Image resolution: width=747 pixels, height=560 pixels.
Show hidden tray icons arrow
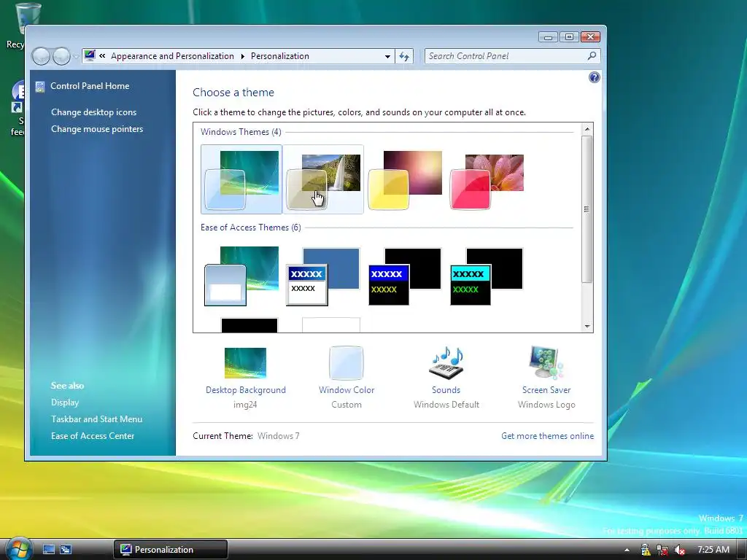tap(627, 550)
